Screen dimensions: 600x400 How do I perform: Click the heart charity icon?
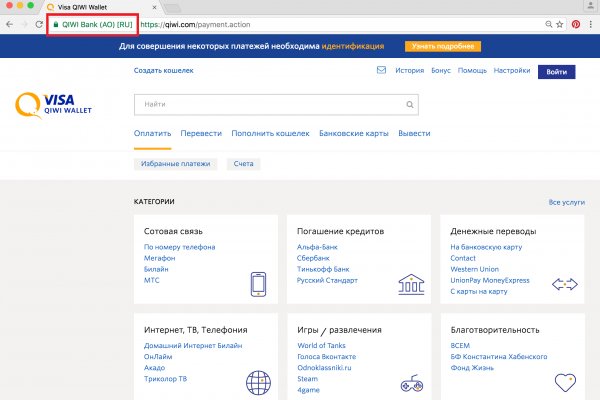tap(567, 383)
